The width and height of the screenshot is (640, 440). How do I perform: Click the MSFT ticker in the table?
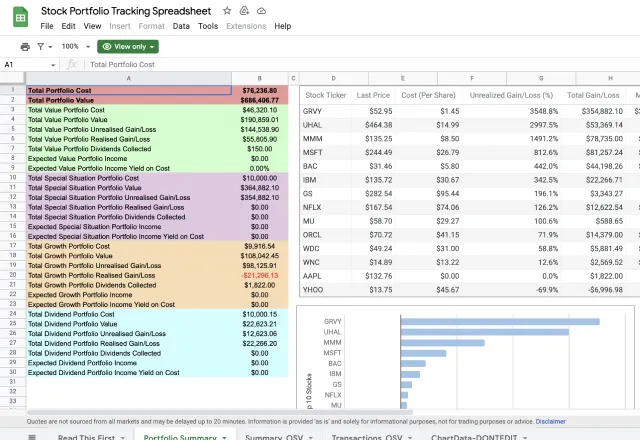313,152
